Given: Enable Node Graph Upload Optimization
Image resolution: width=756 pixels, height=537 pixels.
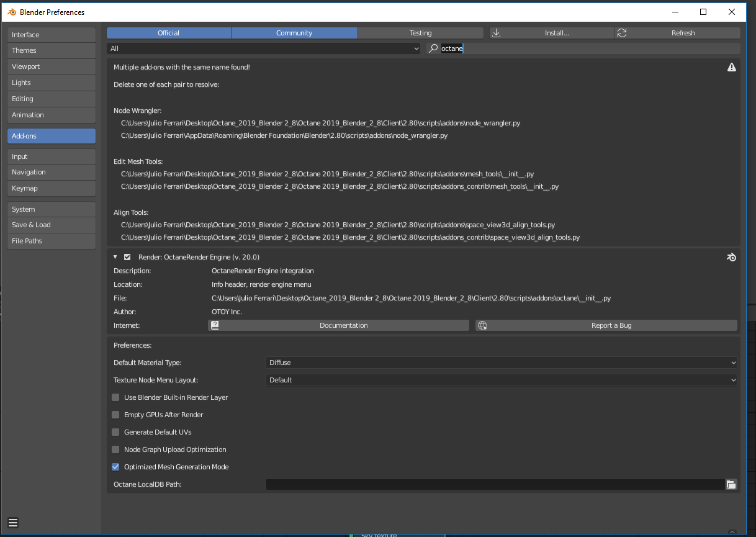Looking at the screenshot, I should (x=115, y=449).
